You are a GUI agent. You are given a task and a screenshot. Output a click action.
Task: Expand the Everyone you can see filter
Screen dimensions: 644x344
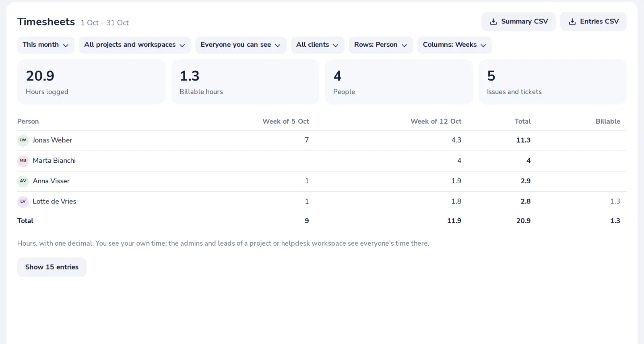pyautogui.click(x=241, y=45)
